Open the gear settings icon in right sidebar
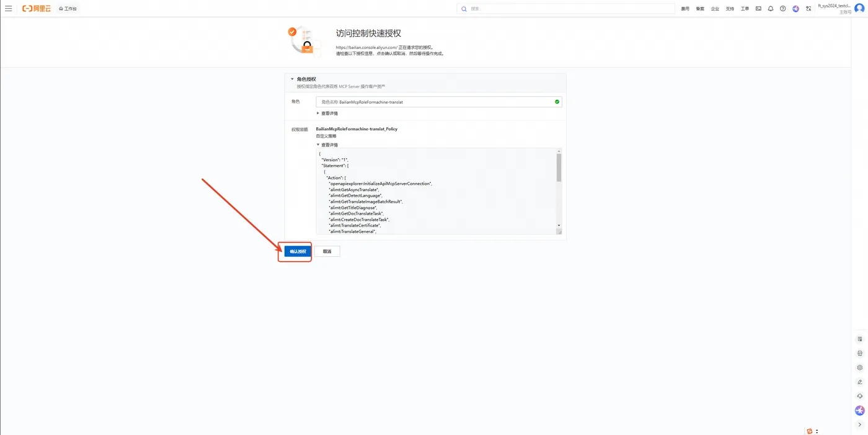868x435 pixels. point(859,367)
